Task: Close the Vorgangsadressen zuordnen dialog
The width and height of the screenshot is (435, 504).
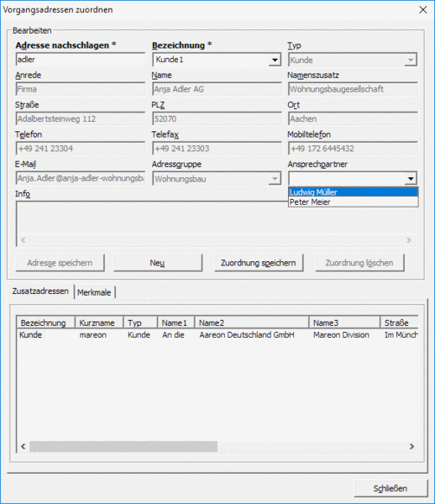Action: click(x=423, y=9)
